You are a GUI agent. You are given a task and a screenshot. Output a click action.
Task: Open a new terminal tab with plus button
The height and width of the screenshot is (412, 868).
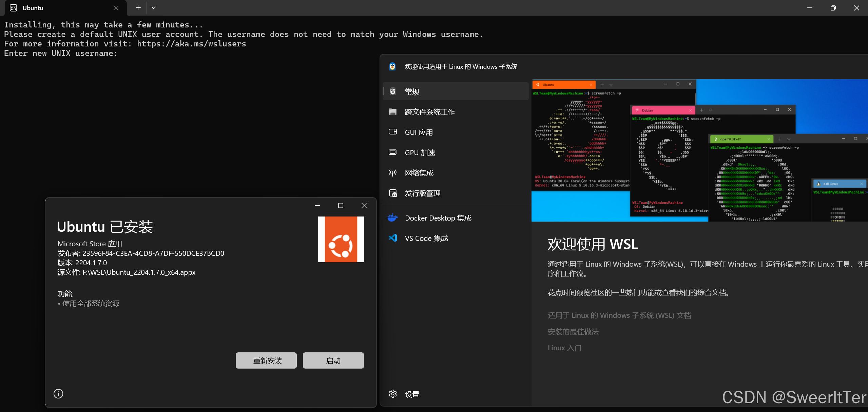[137, 7]
